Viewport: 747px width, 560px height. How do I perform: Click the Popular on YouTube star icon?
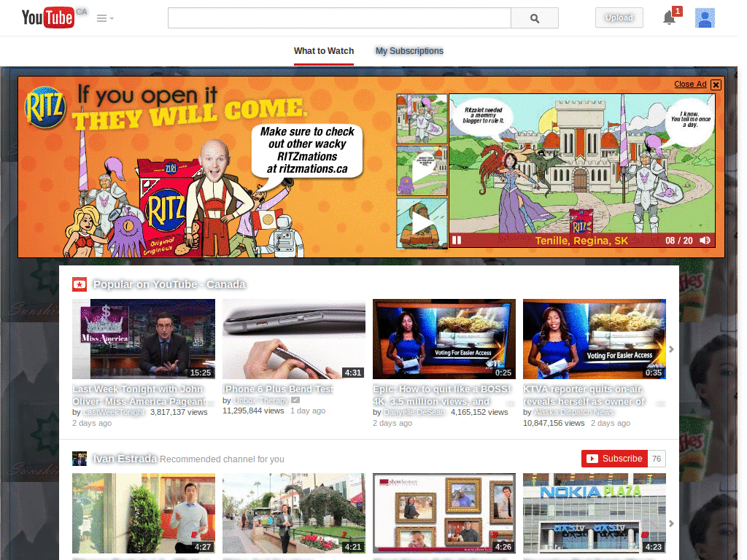pos(79,284)
